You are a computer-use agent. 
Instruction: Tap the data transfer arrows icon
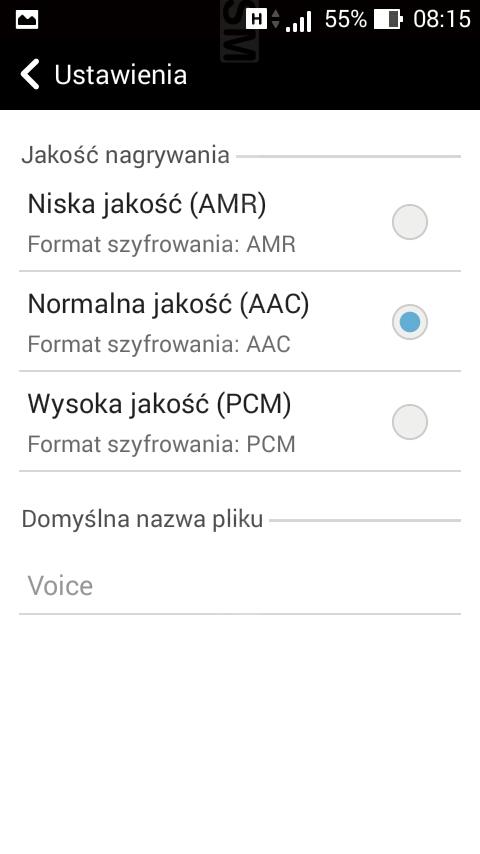click(x=276, y=20)
